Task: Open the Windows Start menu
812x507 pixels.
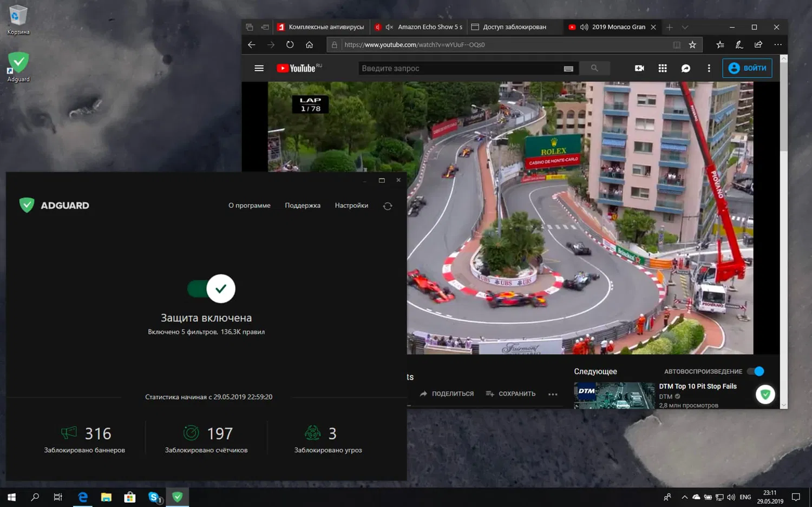Action: [x=11, y=497]
